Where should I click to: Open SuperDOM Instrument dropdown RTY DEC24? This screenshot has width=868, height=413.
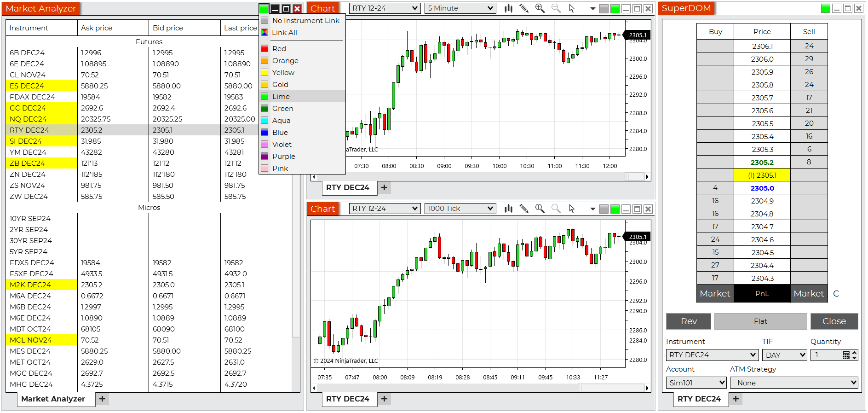pos(712,355)
